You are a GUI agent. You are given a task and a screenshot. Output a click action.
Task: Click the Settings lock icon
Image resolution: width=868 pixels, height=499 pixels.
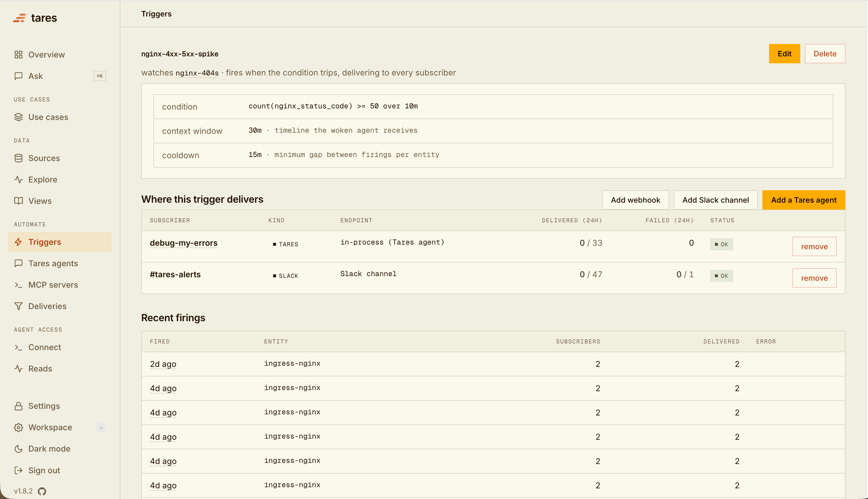19,406
